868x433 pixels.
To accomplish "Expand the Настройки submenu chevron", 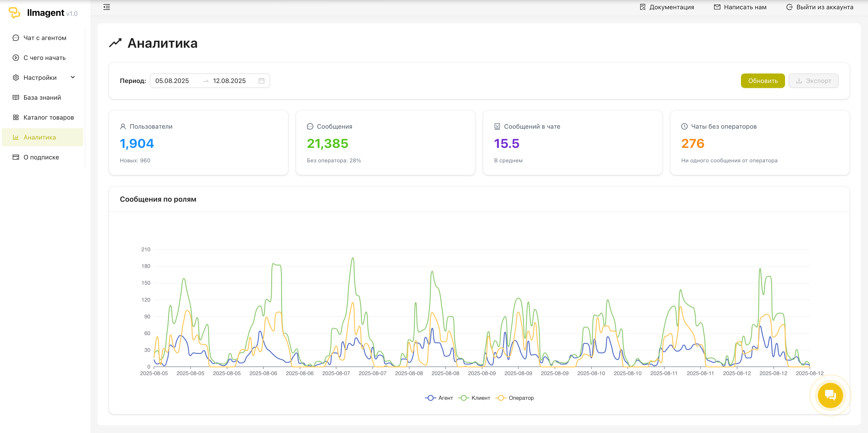I will pos(73,78).
